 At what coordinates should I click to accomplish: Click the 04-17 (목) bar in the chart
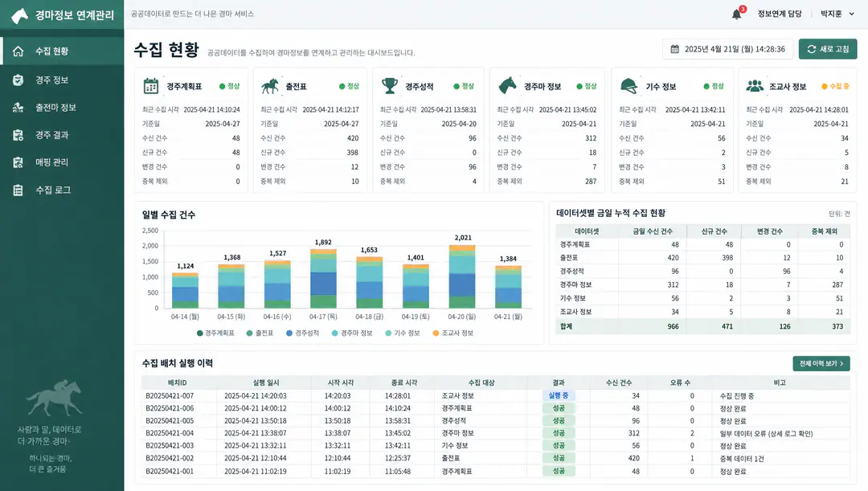pos(323,278)
